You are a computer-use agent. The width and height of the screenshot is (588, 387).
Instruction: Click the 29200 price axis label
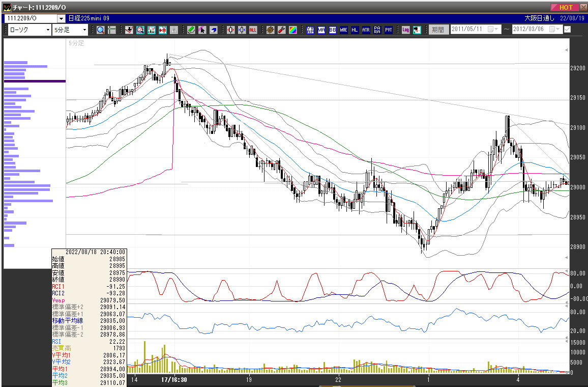(x=577, y=68)
